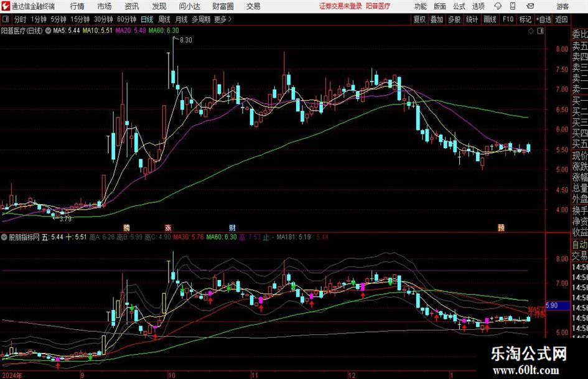Open the 行情 menu
588x379 pixels.
(x=77, y=6)
